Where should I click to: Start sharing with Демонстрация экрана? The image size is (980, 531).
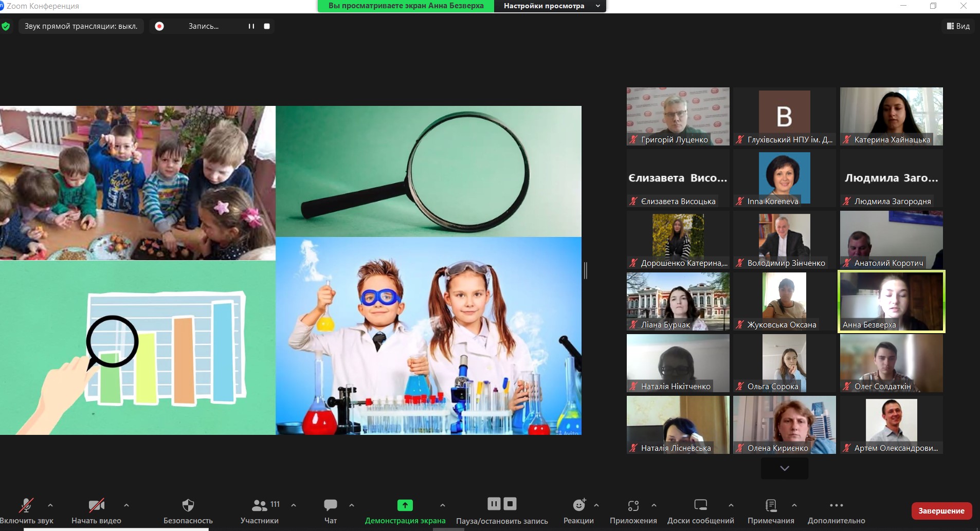click(405, 510)
